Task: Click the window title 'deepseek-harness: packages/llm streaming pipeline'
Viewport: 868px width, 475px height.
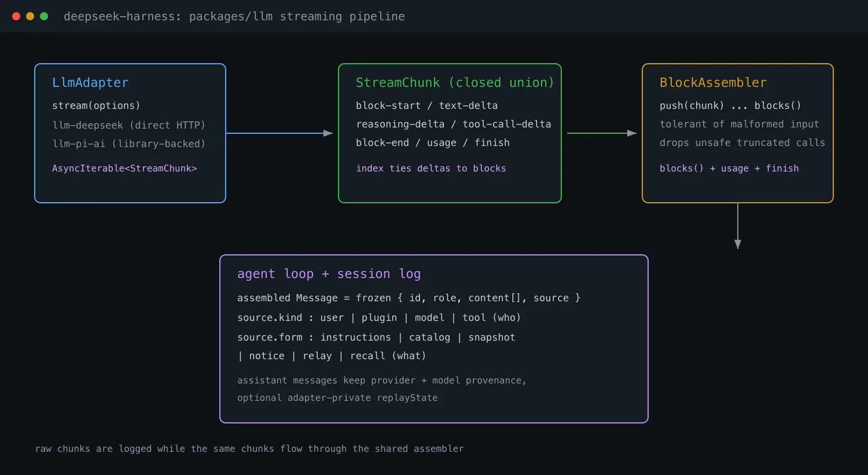Action: click(234, 16)
